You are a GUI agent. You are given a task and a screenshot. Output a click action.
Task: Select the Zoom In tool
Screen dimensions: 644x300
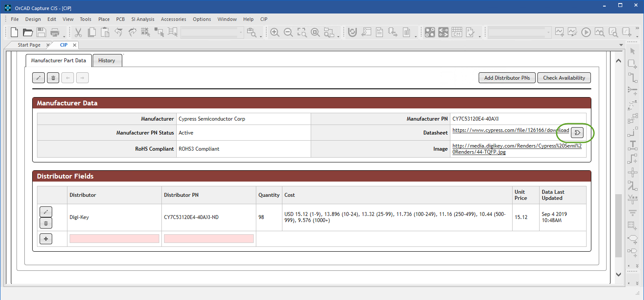click(x=275, y=32)
